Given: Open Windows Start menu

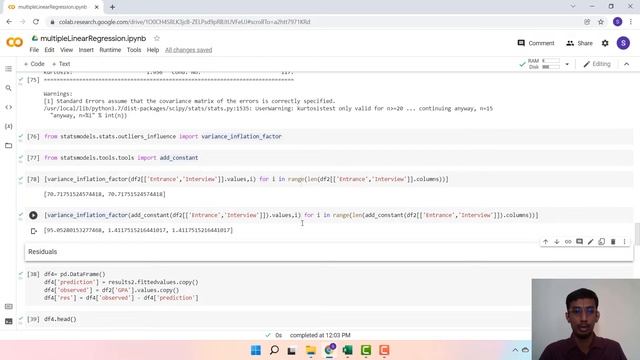Looking at the screenshot, I should (256, 350).
